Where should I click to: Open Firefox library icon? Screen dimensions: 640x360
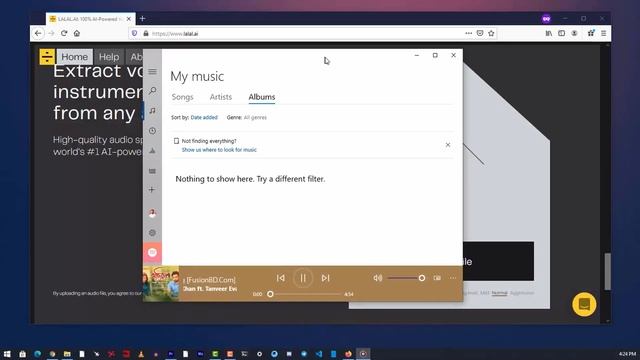point(549,33)
